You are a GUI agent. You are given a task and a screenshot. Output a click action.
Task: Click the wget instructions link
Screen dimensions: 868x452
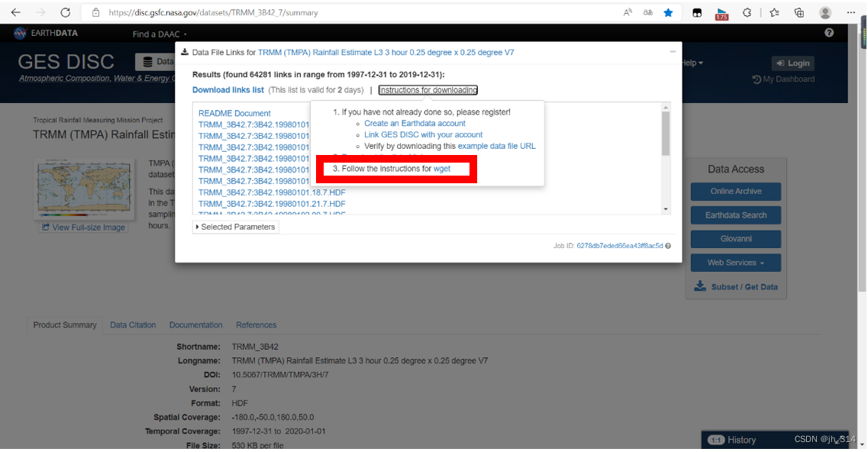442,169
